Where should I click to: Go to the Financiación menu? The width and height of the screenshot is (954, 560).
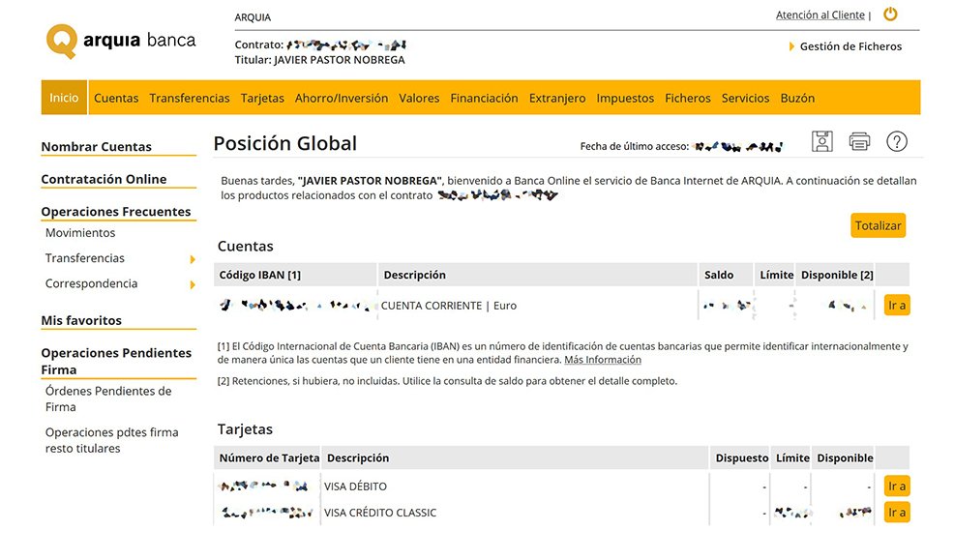coord(484,98)
